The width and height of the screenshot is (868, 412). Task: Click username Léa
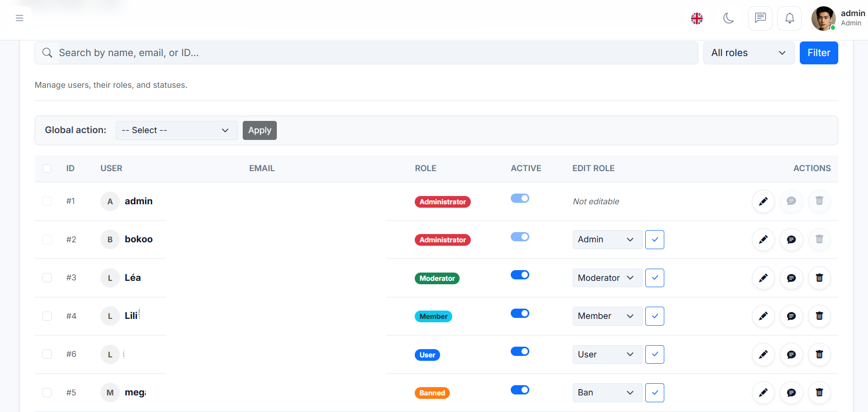133,277
